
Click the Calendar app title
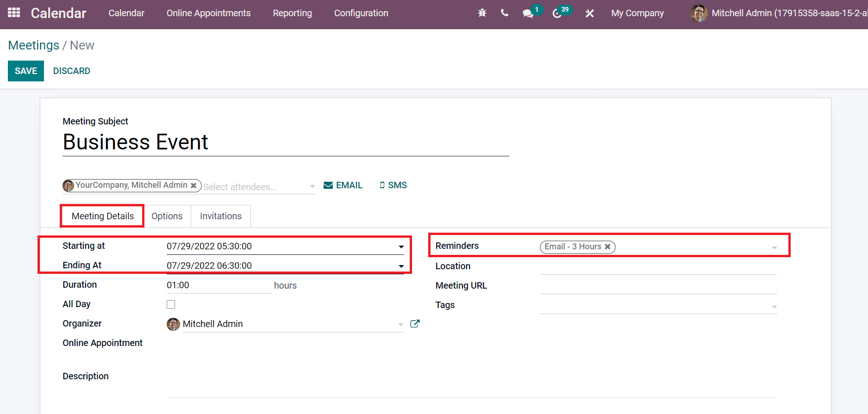[x=59, y=13]
